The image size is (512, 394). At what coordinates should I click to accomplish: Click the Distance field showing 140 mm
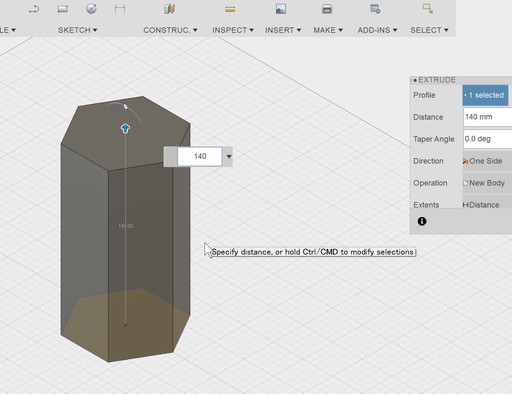[x=488, y=117]
